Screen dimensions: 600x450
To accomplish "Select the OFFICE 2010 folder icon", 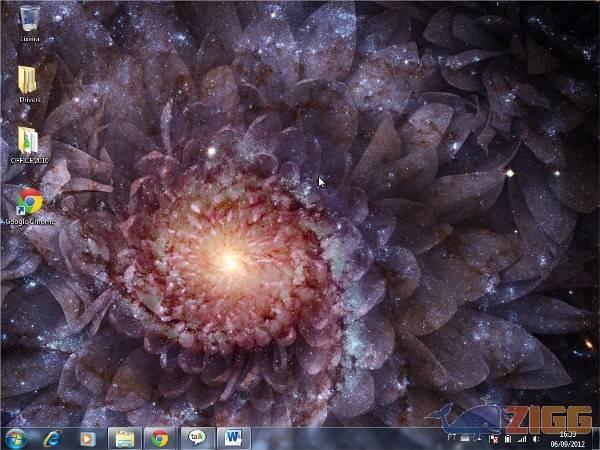I will point(29,145).
